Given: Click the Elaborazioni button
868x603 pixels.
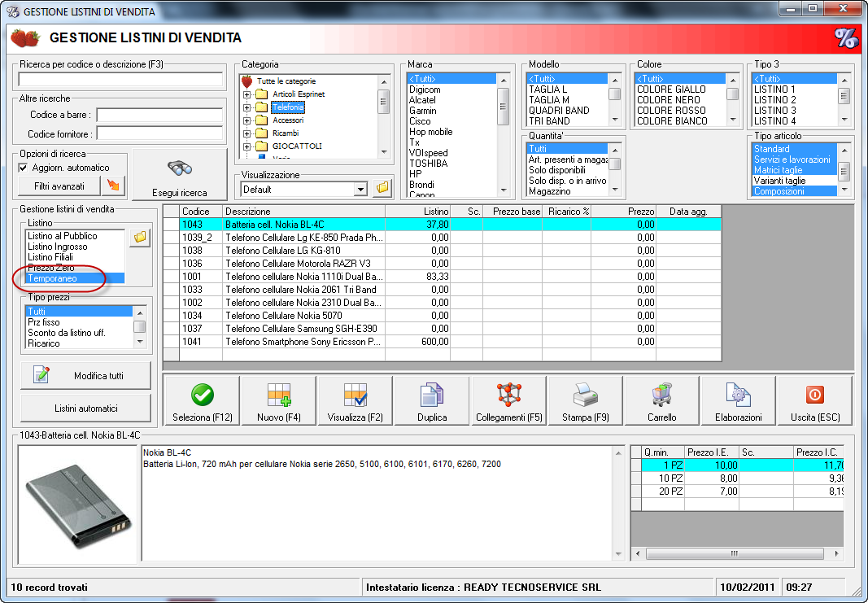Looking at the screenshot, I should (738, 401).
